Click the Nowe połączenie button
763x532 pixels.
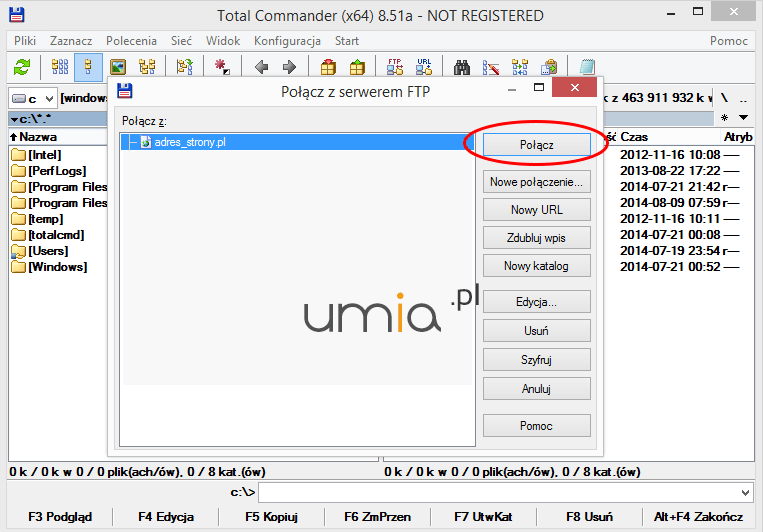pos(536,182)
